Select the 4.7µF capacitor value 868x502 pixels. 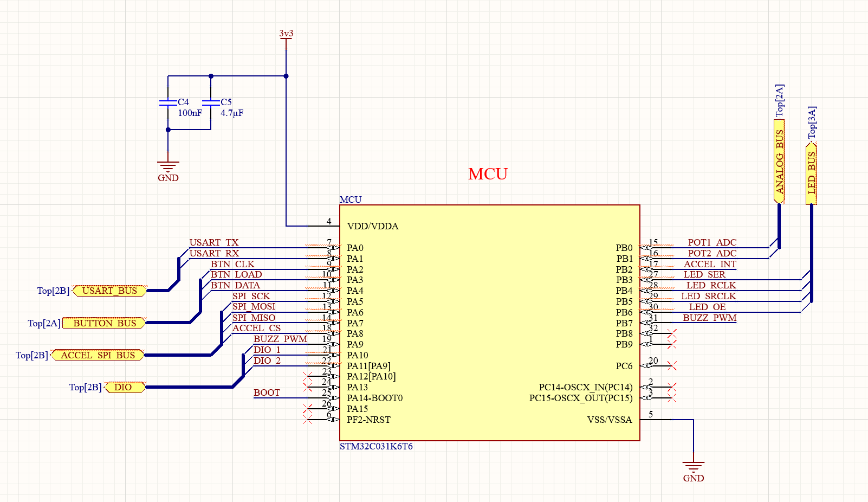tap(232, 113)
